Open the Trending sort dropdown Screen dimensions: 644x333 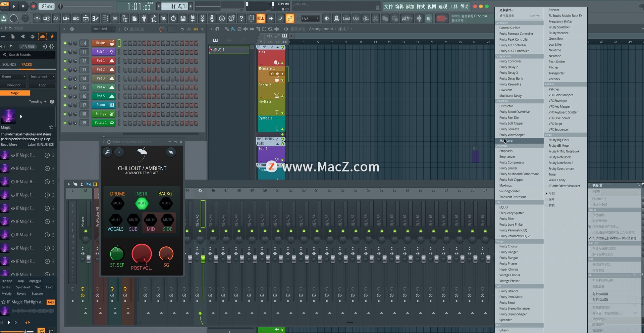[x=38, y=101]
